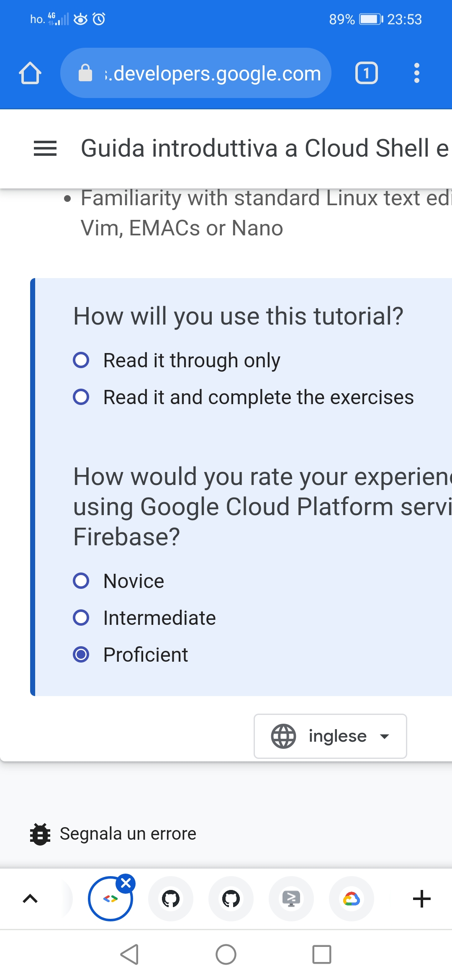452x980 pixels.
Task: Tap the bug icon beside Segnala un errore
Action: (40, 834)
